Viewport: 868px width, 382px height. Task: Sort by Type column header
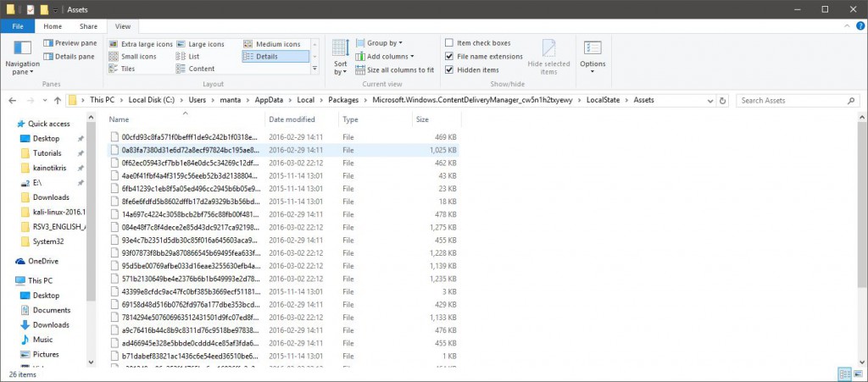[x=376, y=119]
